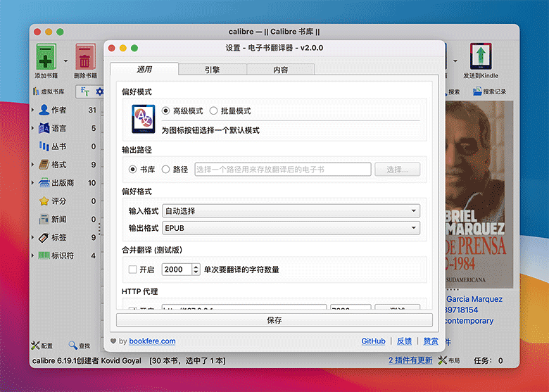The width and height of the screenshot is (549, 392).
Task: Click the Languages (语言) icon
Action: tap(44, 128)
